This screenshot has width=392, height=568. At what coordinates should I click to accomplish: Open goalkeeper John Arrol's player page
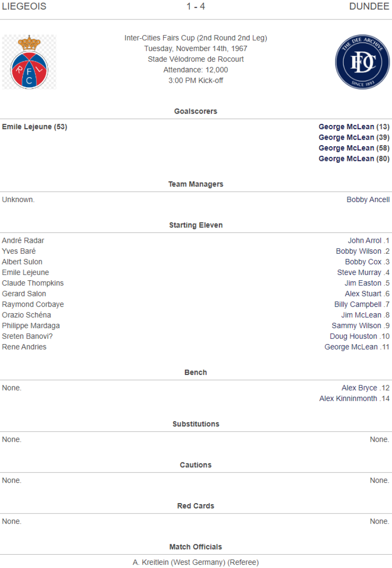(365, 240)
